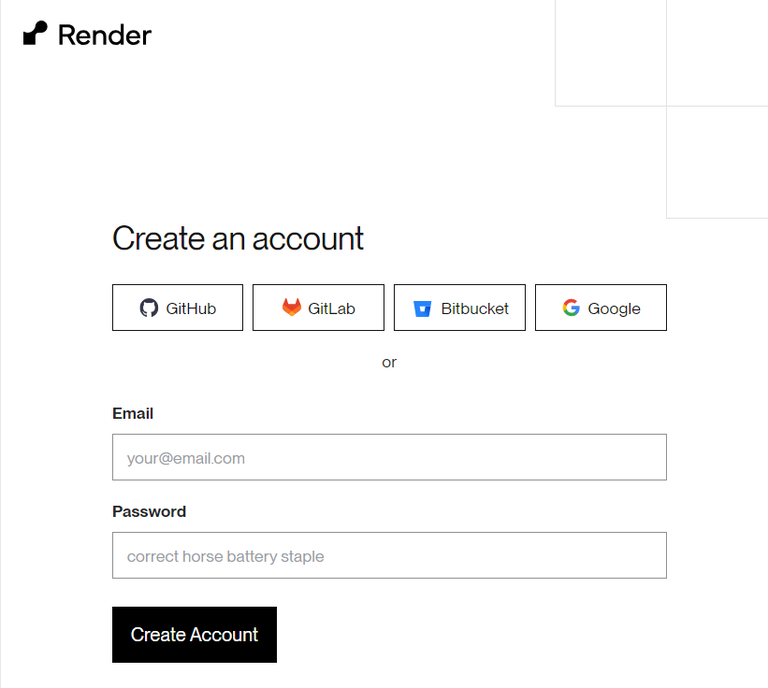
Task: Focus the Email input field
Action: (x=389, y=458)
